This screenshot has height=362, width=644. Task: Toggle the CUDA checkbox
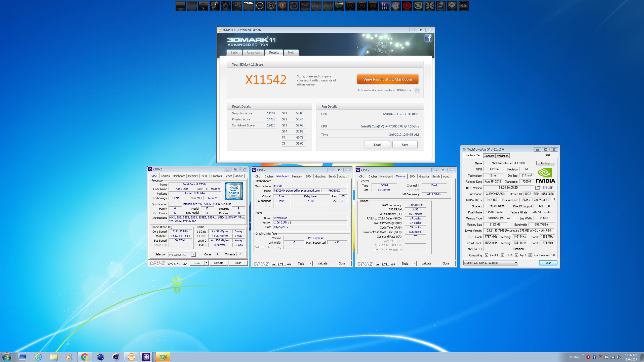click(502, 255)
